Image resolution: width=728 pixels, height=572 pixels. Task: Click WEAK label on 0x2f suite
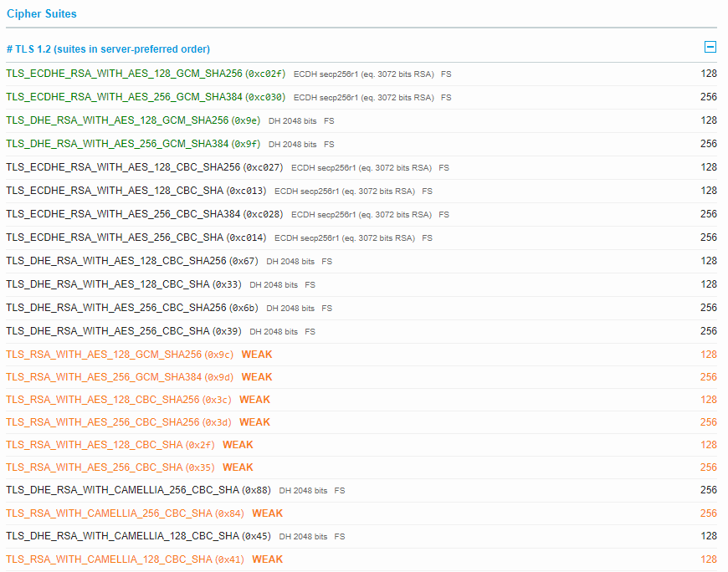coord(238,445)
